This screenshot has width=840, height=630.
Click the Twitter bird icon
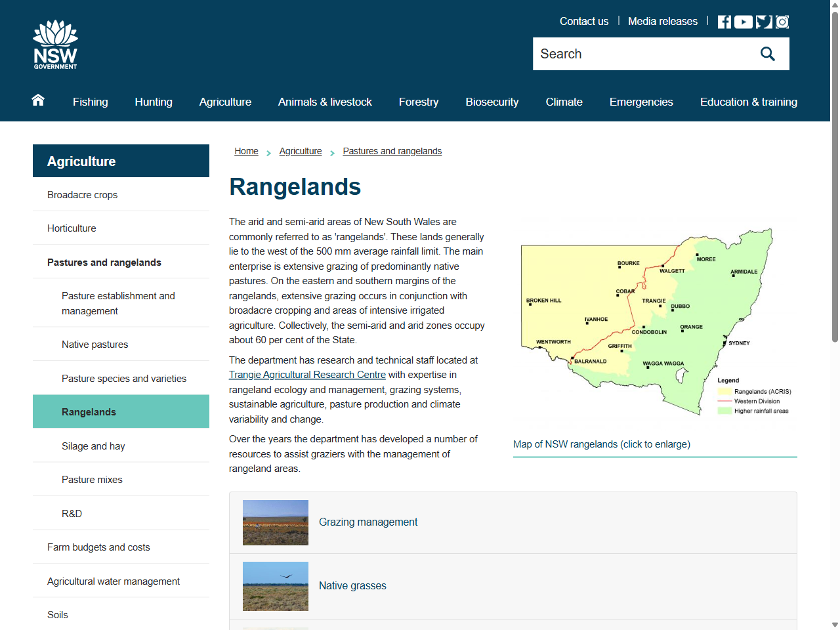(763, 21)
